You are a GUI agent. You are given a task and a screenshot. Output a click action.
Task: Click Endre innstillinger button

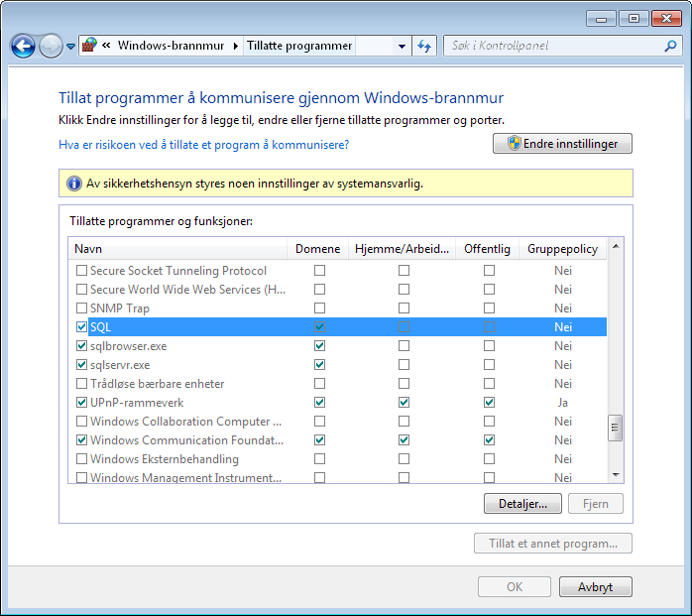[x=562, y=144]
